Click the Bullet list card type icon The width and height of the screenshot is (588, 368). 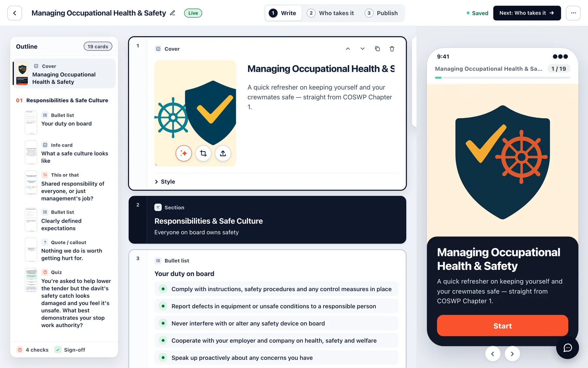click(158, 261)
